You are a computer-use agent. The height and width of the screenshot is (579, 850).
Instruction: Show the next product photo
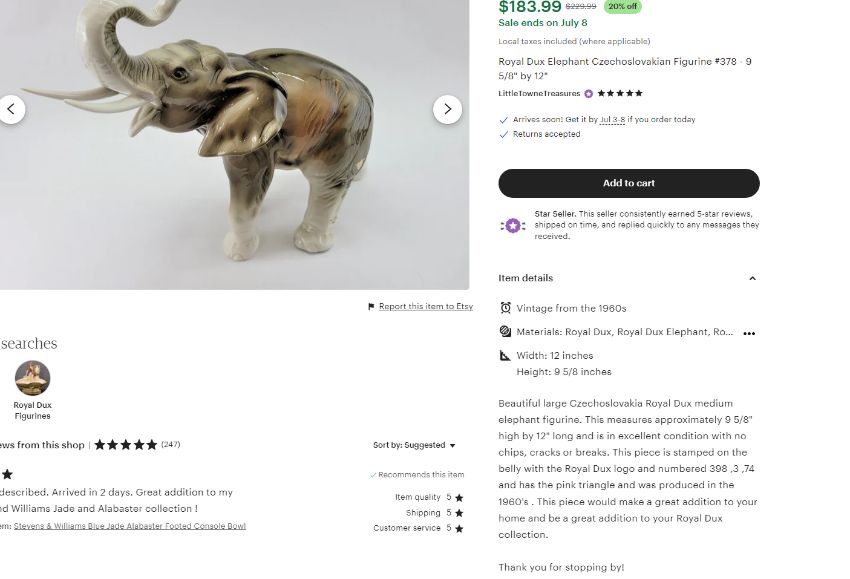(447, 110)
